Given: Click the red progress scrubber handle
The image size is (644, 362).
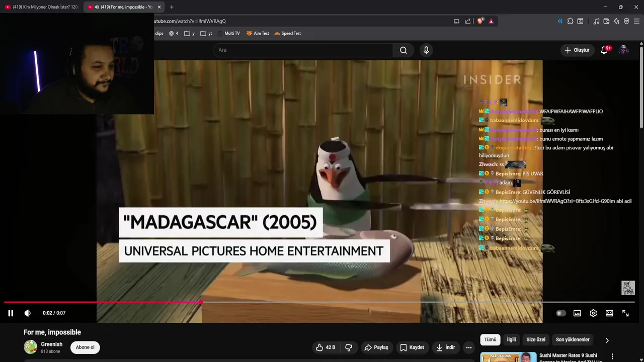Looking at the screenshot, I should [201, 302].
